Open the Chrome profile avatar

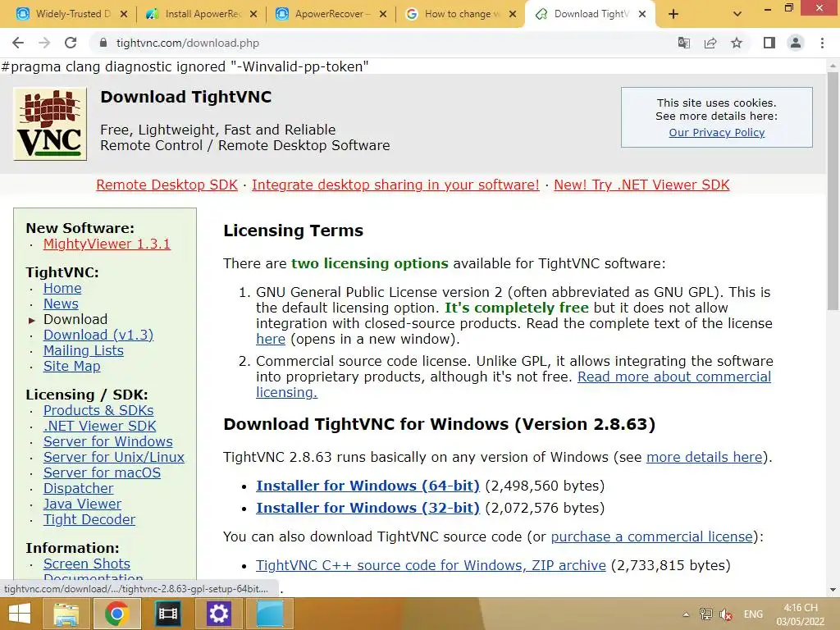coord(796,43)
